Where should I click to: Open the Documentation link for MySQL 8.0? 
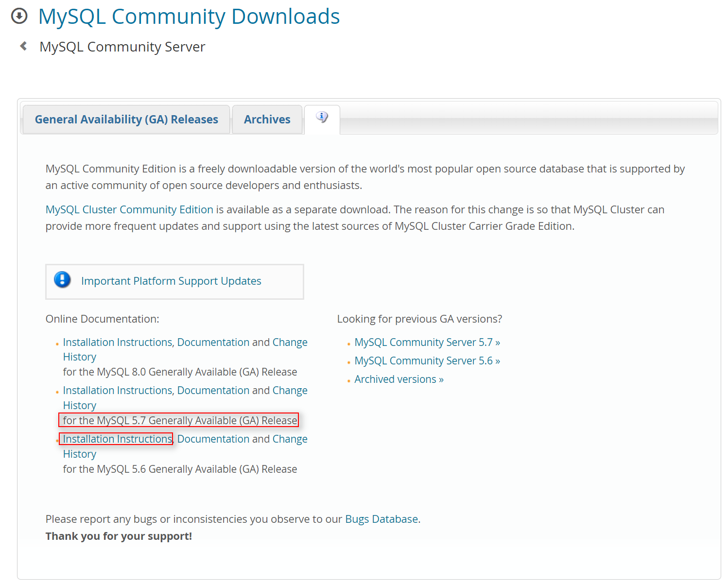214,342
